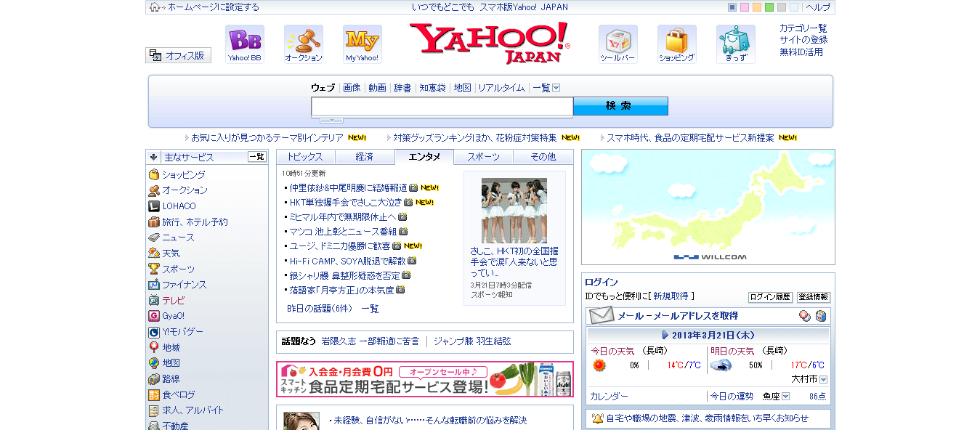Click the web search input field
980x430 pixels.
442,106
